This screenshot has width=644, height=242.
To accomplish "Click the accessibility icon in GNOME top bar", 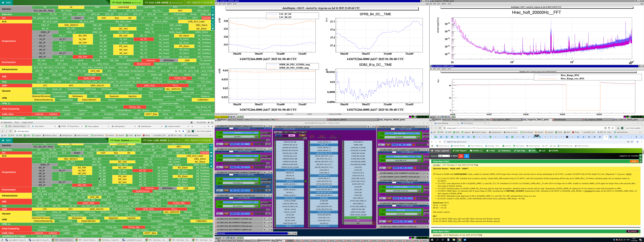I will pyautogui.click(x=192, y=122).
